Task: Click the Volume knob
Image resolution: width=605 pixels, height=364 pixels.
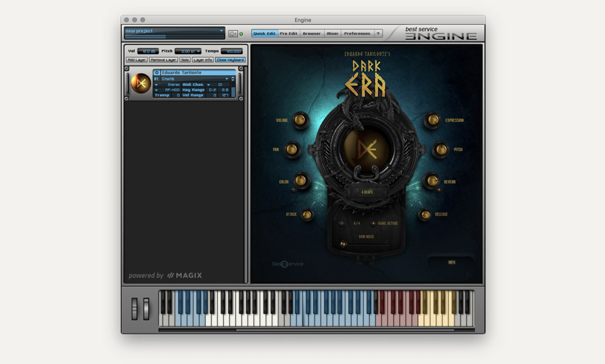Action: (x=300, y=120)
